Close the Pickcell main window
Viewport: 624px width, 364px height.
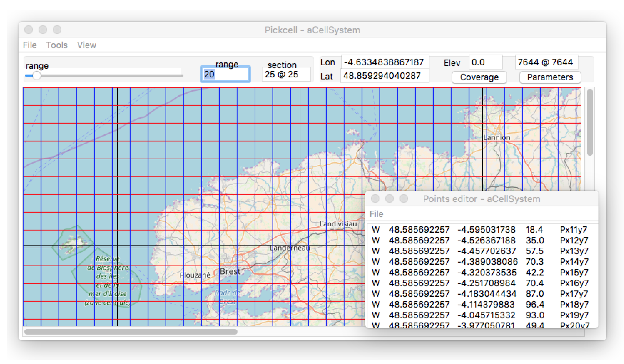click(x=28, y=30)
